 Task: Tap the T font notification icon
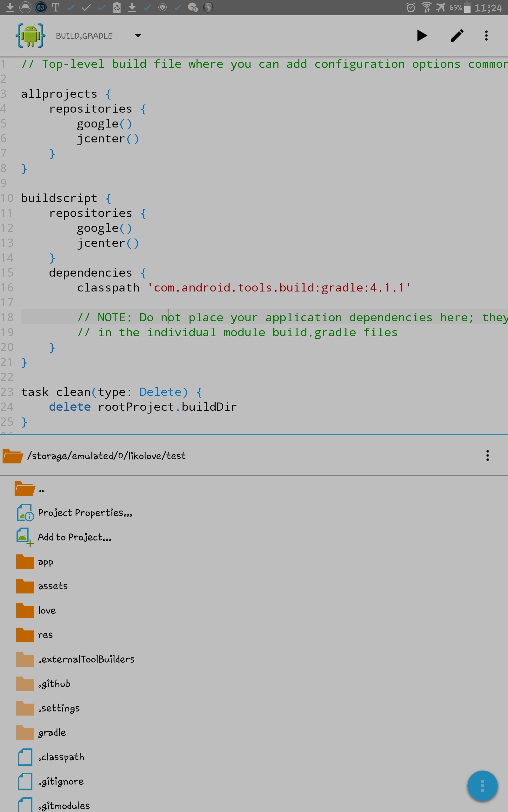[56, 7]
